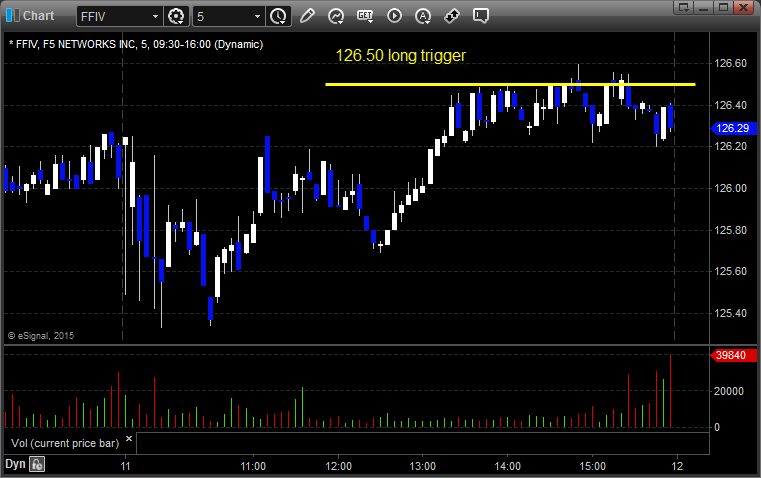761x478 pixels.
Task: Click the 15:00 time axis label
Action: (x=593, y=466)
